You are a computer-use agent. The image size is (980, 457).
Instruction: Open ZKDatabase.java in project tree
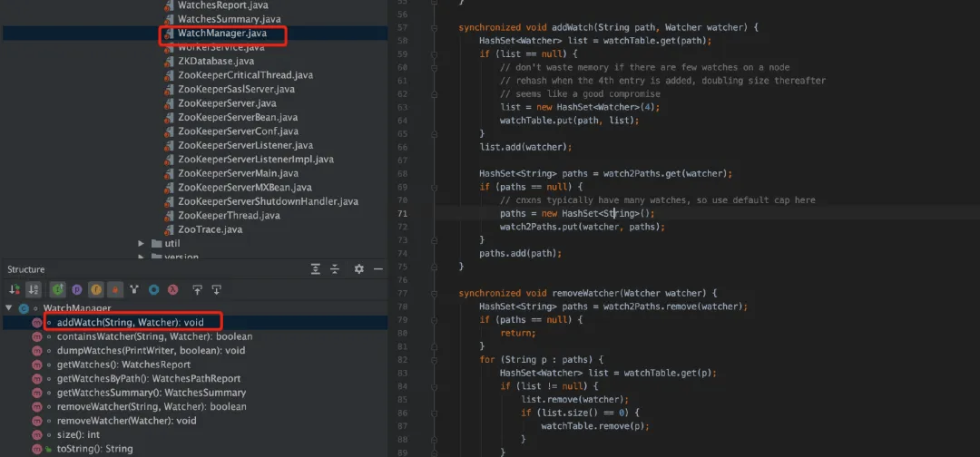coord(216,61)
